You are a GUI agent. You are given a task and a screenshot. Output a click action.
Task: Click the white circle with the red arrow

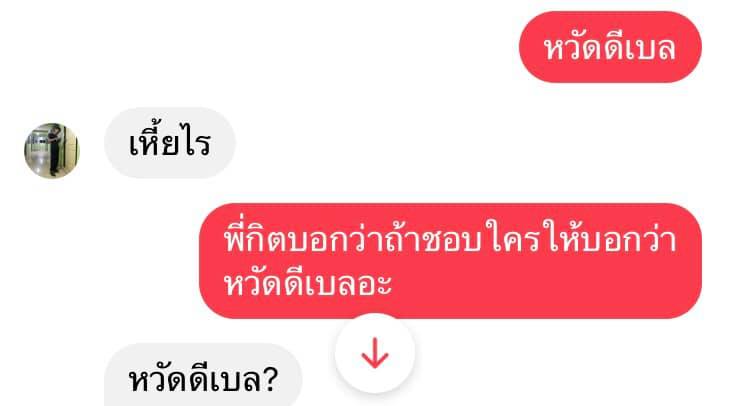[x=375, y=353]
